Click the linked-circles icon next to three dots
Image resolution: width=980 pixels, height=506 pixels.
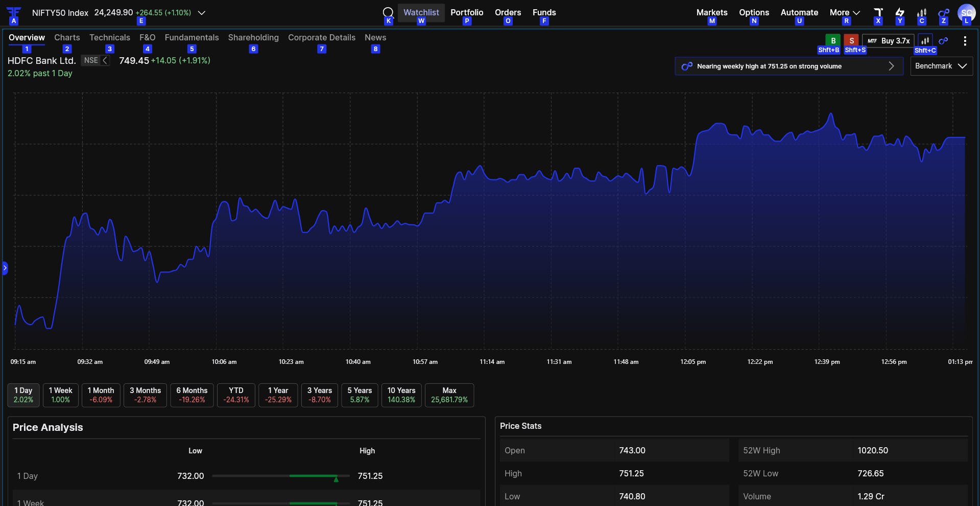943,41
